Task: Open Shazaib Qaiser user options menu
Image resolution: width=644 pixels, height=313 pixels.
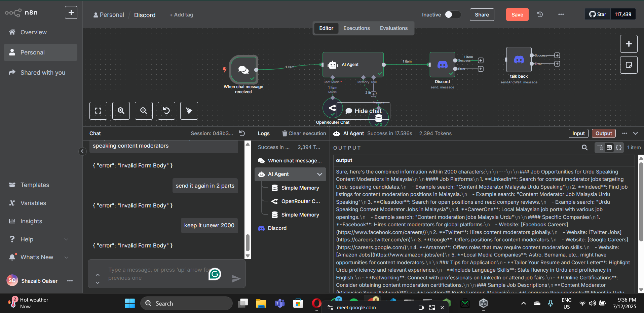Action: point(70,281)
